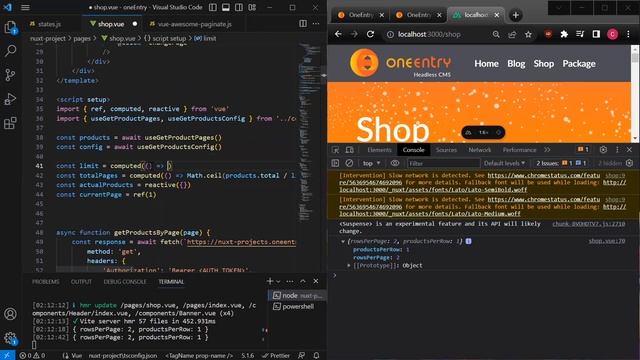Bookmark this page with the star icon
640x360 pixels.
(528, 34)
